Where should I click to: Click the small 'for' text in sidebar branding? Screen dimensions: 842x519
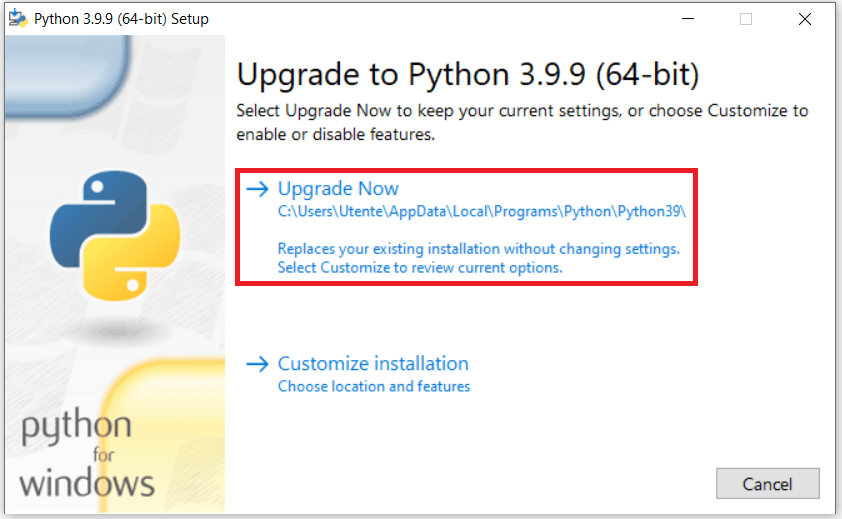[104, 456]
